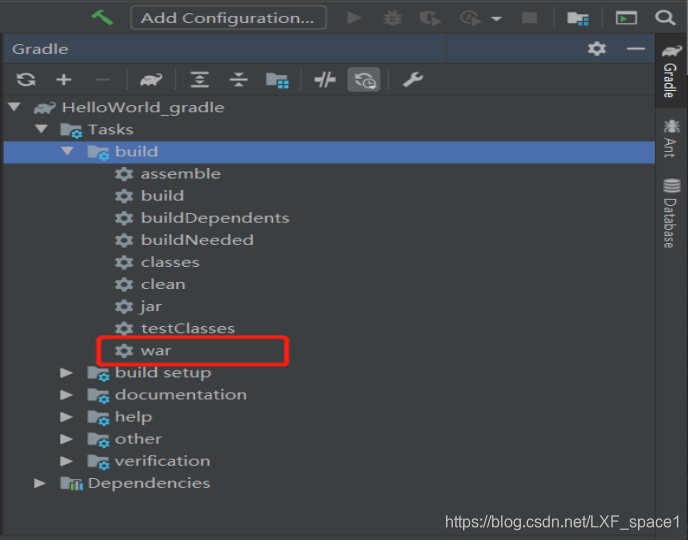Select the testClasses task

coord(188,328)
